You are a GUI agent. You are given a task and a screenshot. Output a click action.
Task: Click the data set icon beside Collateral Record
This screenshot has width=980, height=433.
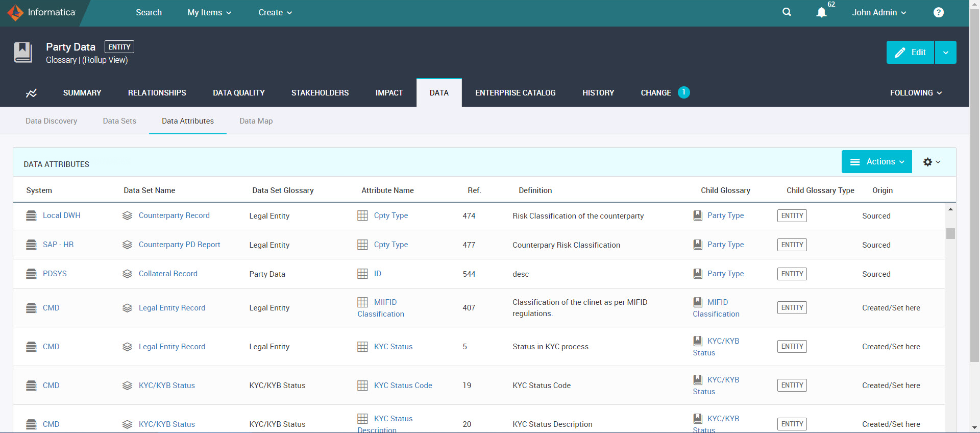tap(127, 274)
